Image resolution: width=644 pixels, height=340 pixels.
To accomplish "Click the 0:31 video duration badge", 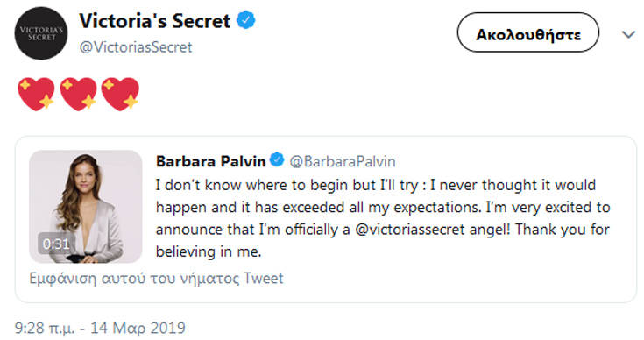I will [x=56, y=244].
